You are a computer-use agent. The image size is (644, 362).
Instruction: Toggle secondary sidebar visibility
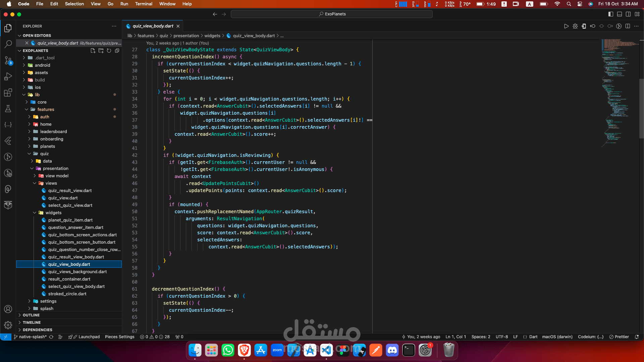[x=628, y=14]
